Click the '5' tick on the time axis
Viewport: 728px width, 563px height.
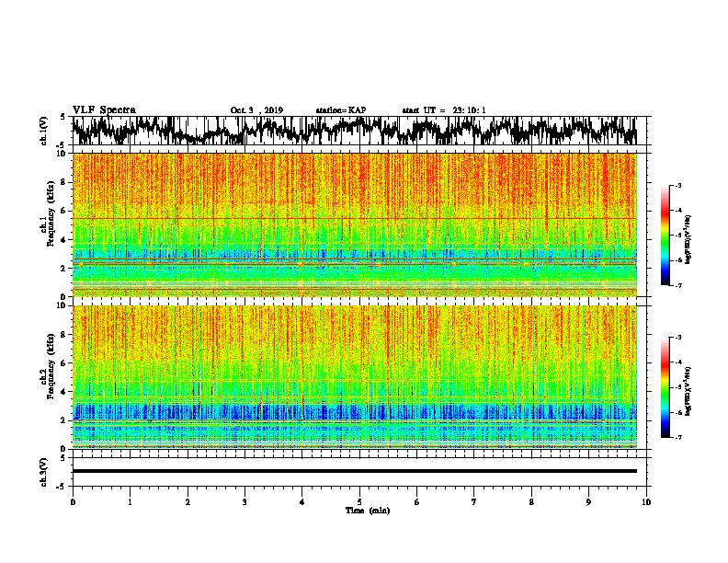tap(359, 502)
